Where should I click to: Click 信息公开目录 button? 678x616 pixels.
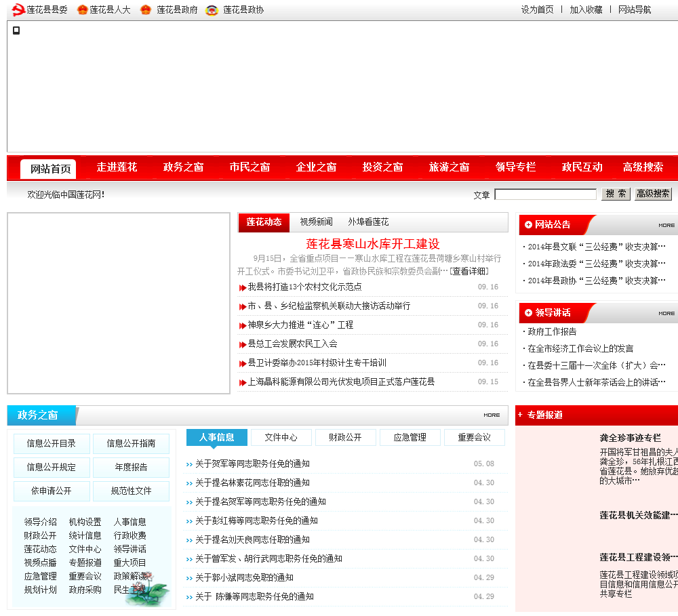click(52, 443)
